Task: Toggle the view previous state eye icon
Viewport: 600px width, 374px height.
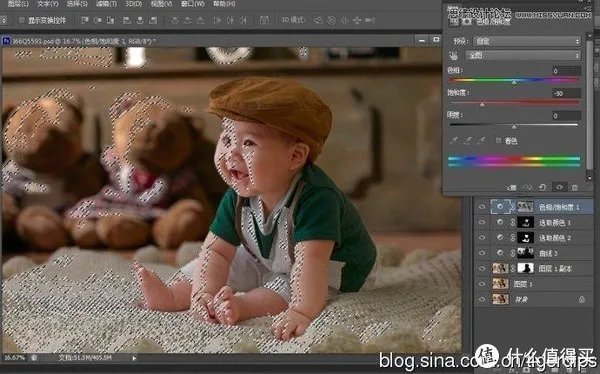Action: [x=527, y=187]
